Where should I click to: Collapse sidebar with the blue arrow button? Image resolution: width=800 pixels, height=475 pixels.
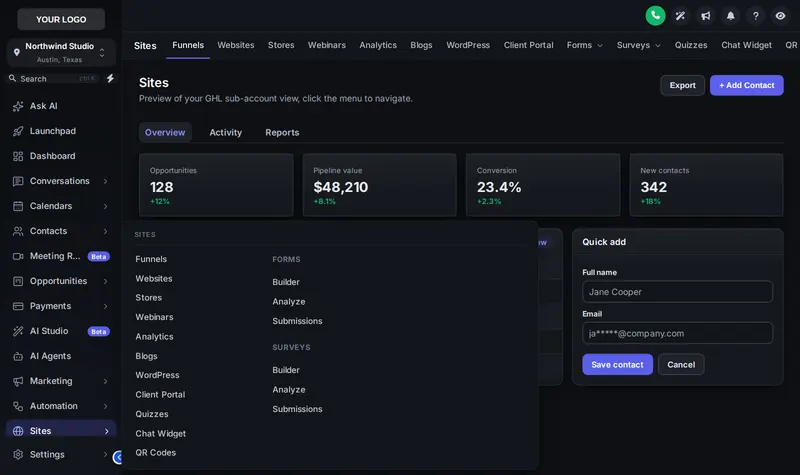118,457
